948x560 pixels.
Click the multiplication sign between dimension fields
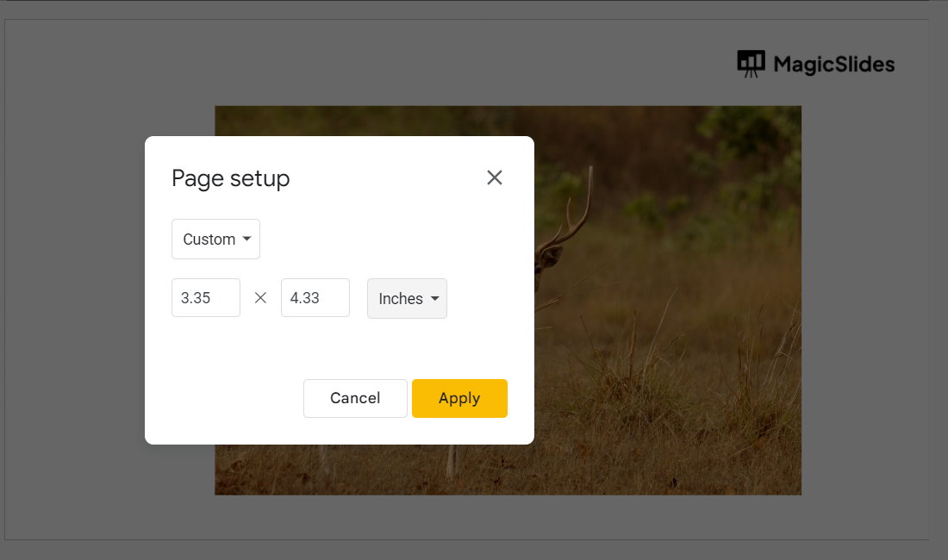(261, 298)
